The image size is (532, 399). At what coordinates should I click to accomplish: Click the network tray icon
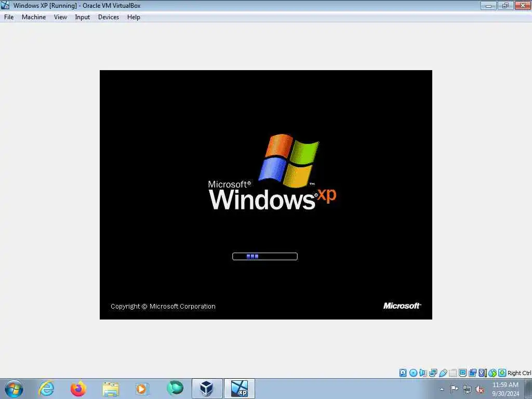(x=467, y=389)
